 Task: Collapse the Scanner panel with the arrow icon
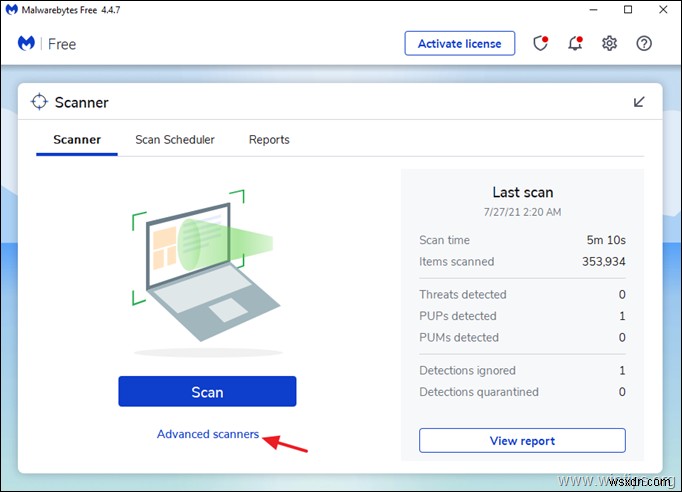tap(639, 102)
